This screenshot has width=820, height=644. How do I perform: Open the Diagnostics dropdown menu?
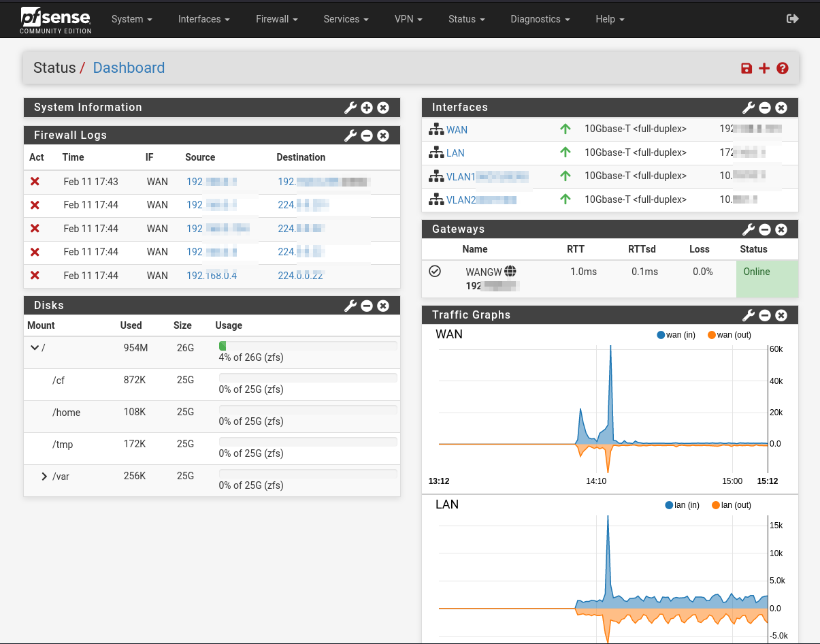pyautogui.click(x=540, y=19)
